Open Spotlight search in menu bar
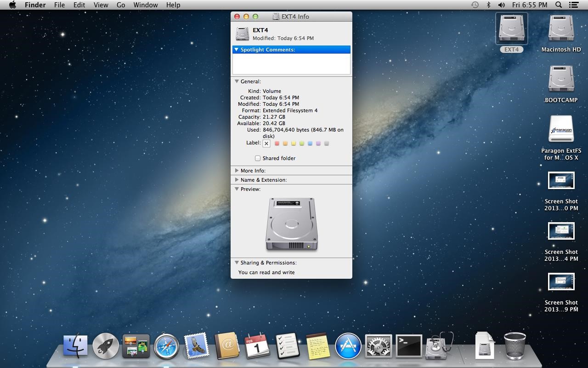This screenshot has height=368, width=588. tap(559, 5)
